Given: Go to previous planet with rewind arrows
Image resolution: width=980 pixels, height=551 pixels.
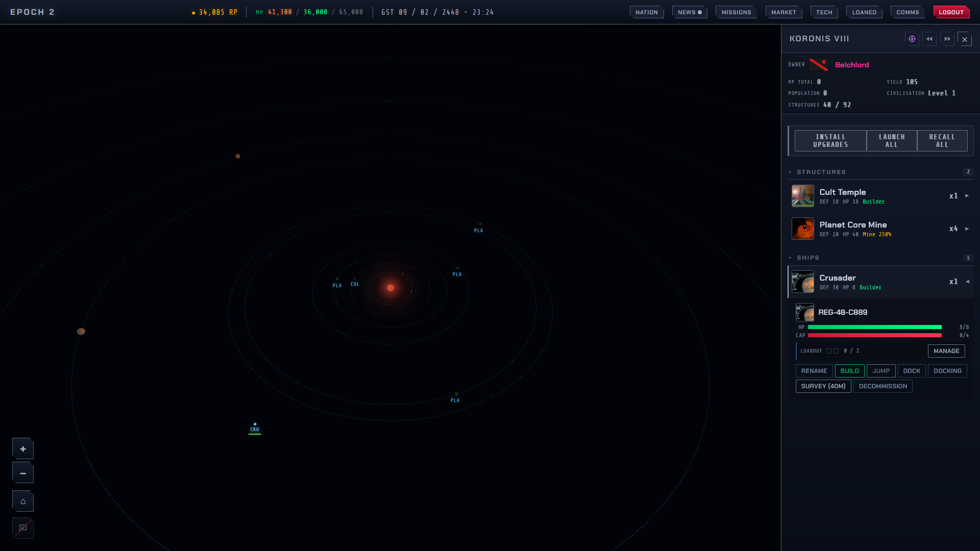Looking at the screenshot, I should pyautogui.click(x=929, y=39).
